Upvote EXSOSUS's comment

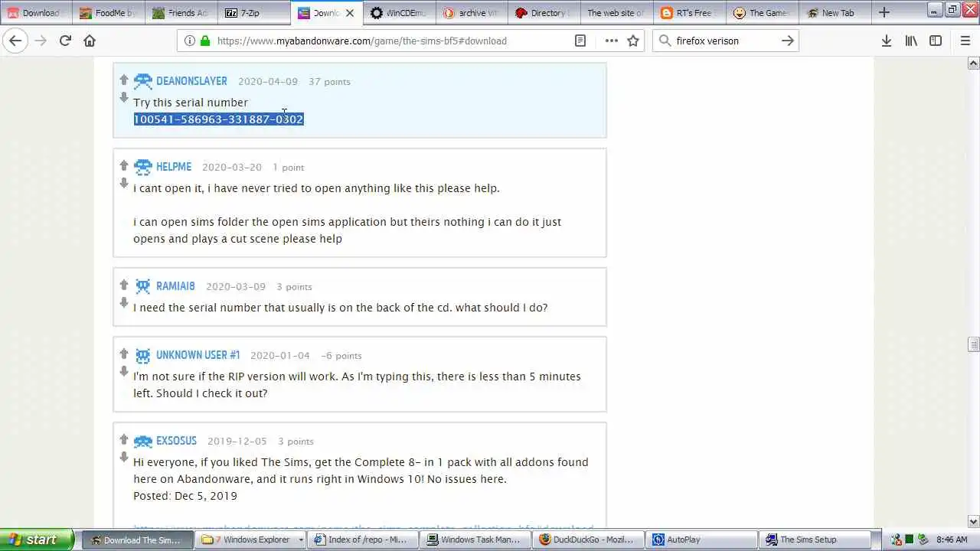[124, 439]
